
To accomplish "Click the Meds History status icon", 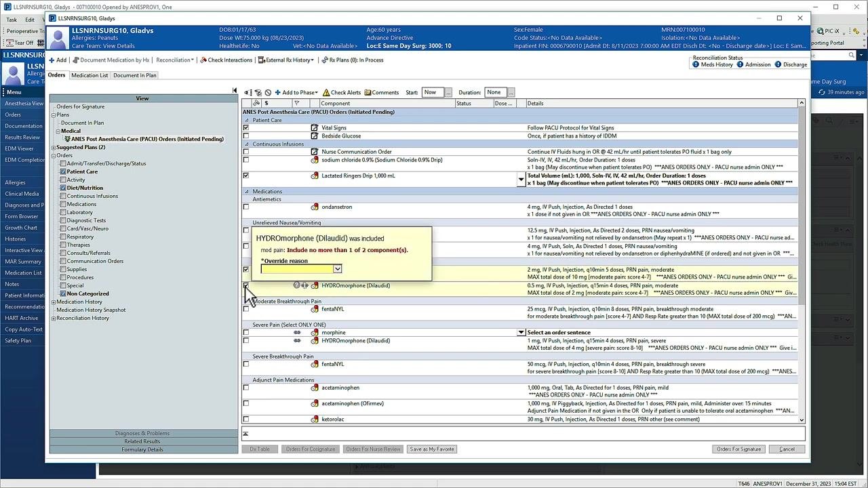I will [x=696, y=65].
